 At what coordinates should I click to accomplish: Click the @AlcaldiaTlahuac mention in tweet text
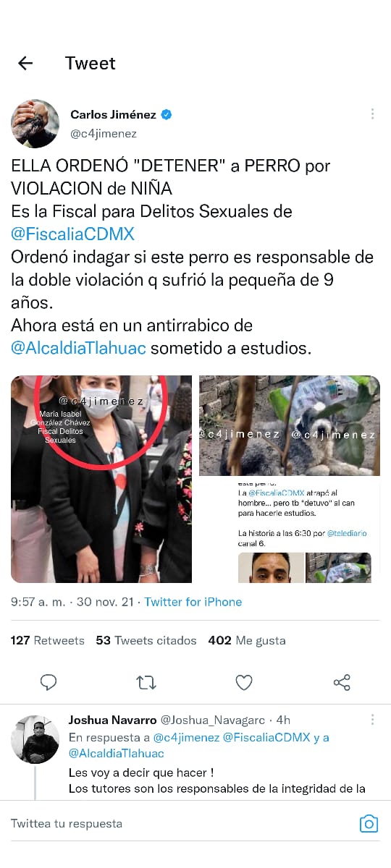click(78, 348)
